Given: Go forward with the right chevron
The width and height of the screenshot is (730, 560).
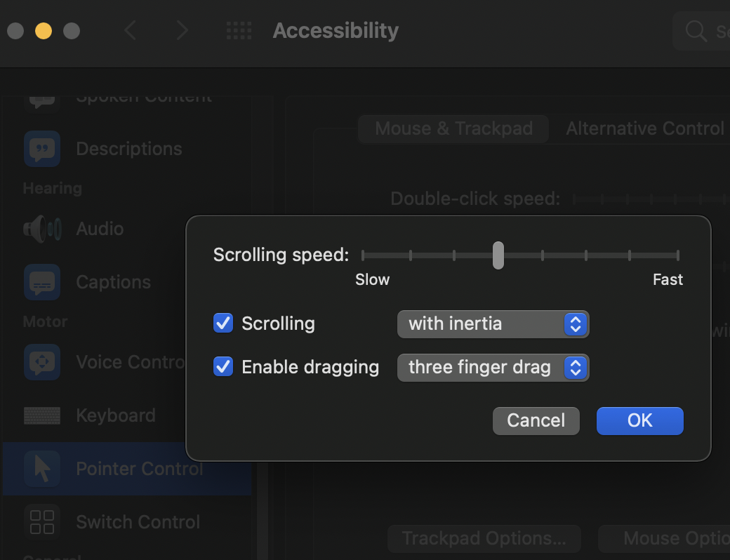Looking at the screenshot, I should tap(182, 31).
